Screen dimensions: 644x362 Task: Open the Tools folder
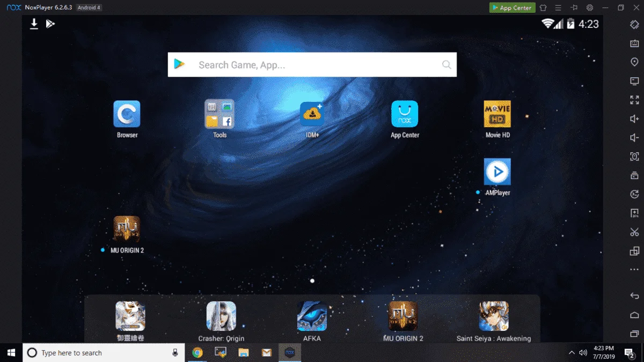219,114
